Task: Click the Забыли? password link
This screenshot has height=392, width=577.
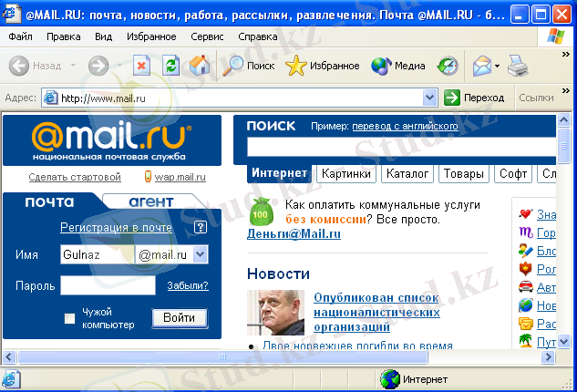Action: (187, 286)
